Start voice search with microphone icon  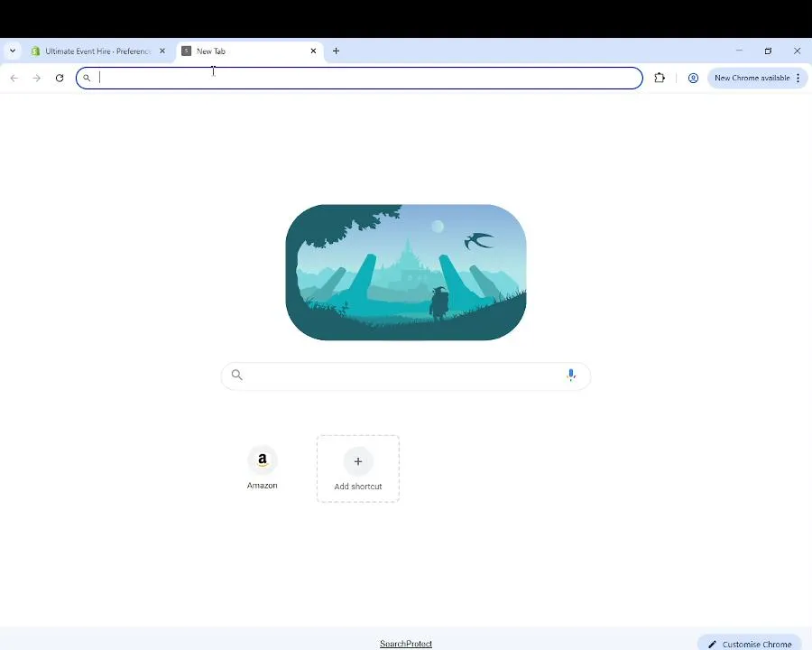click(571, 375)
